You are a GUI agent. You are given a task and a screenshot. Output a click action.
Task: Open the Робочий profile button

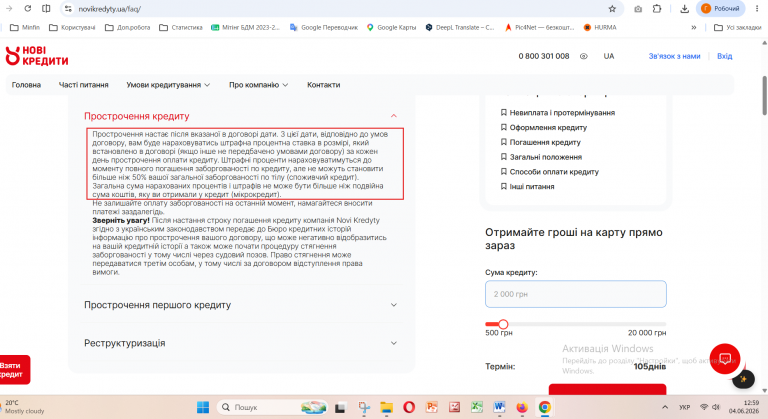pos(720,8)
